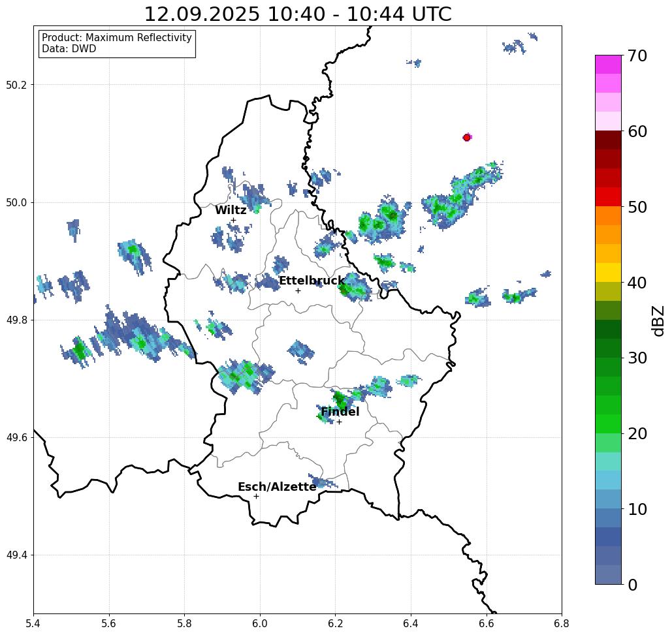
Task: Click the plus marker near Findel
Action: point(339,422)
